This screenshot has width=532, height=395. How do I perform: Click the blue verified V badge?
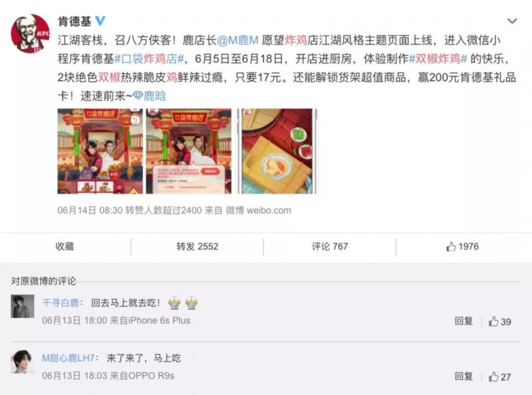click(x=100, y=21)
